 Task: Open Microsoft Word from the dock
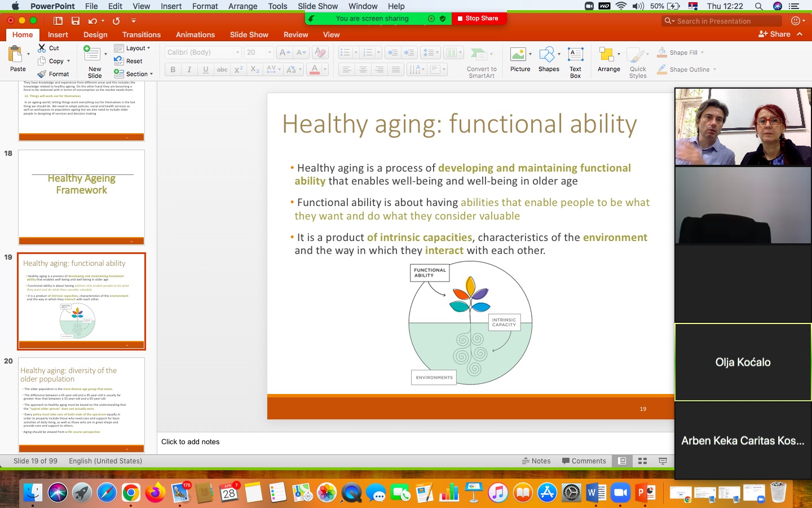[595, 493]
